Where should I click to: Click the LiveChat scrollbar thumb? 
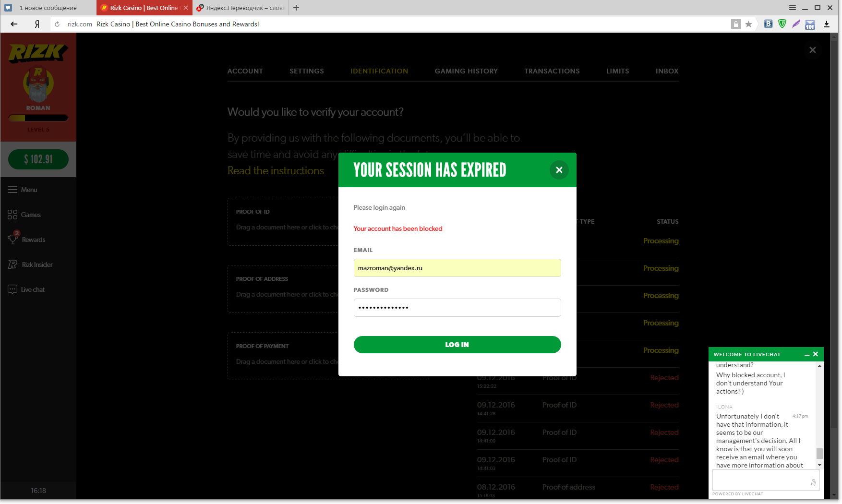[x=819, y=454]
